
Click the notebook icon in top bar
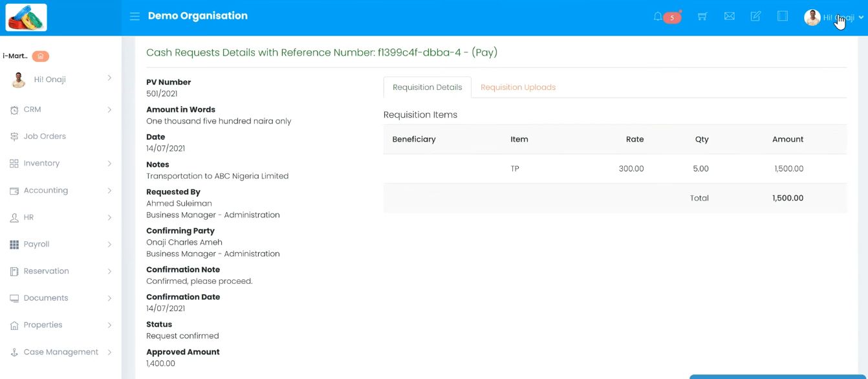pyautogui.click(x=783, y=17)
